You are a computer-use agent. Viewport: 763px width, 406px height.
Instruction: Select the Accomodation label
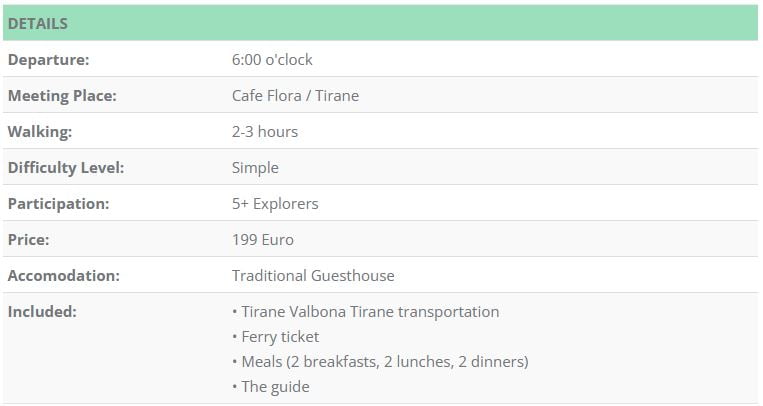coord(64,276)
